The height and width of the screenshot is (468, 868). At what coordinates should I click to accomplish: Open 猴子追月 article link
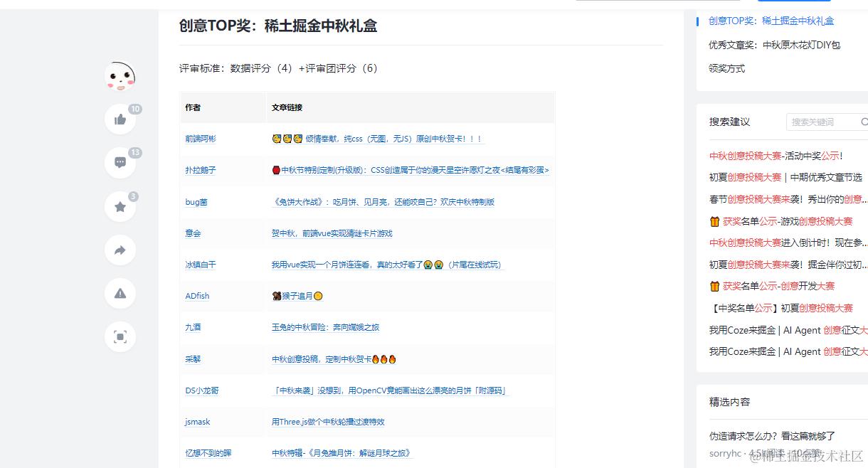(297, 296)
